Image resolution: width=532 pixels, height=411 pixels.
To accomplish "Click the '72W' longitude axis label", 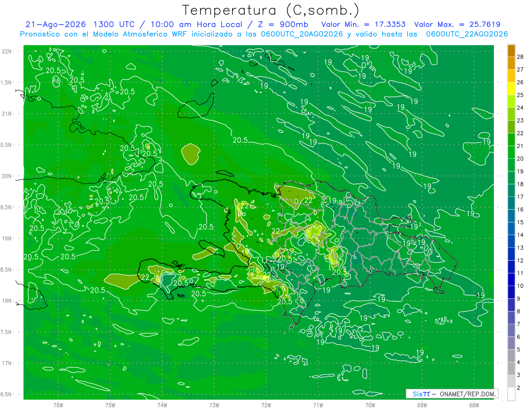I will 266,405.
